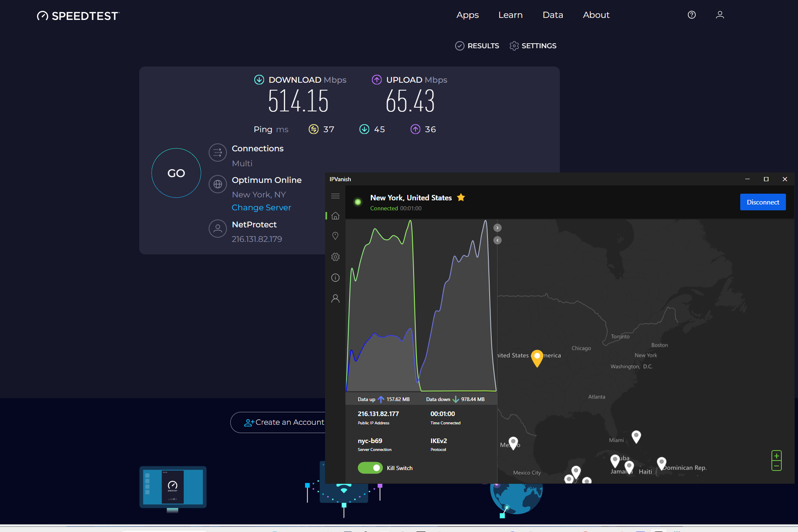This screenshot has width=798, height=532.
Task: Zoom in on the IPVanish map
Action: click(x=776, y=456)
